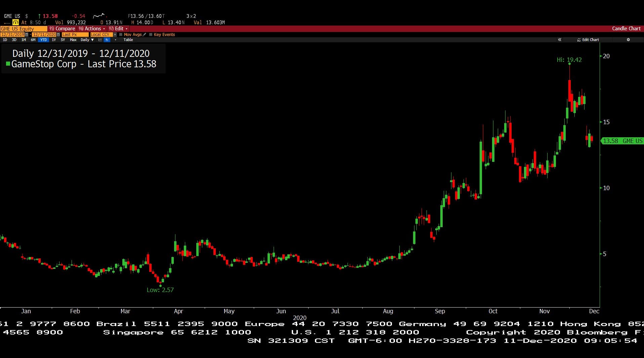644x358 pixels.
Task: Click the GME US Equity security field
Action: (24, 29)
